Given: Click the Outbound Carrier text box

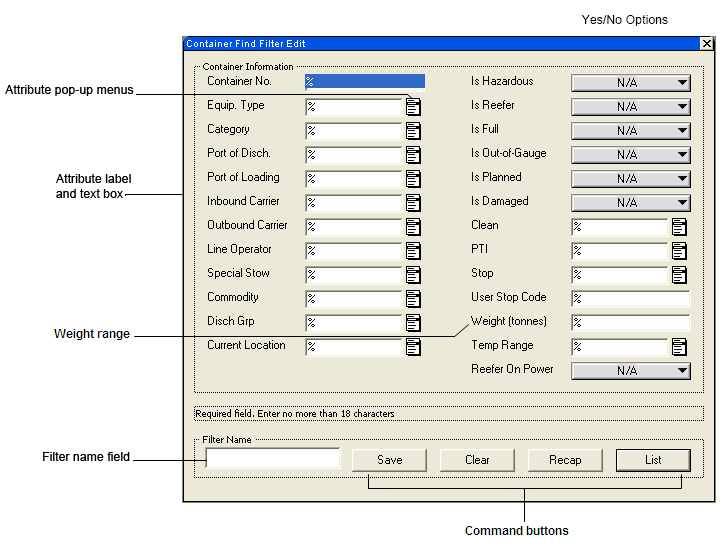Looking at the screenshot, I should point(354,227).
